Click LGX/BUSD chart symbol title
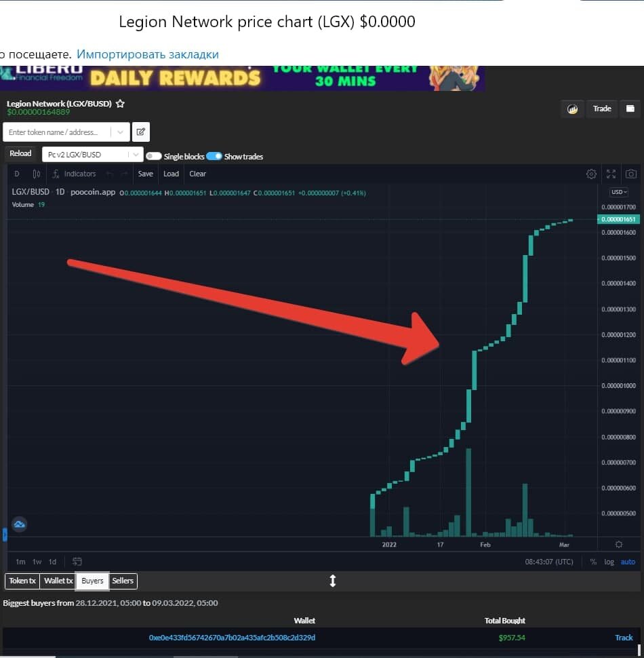Viewport: 644px width, 658px height. [x=31, y=192]
